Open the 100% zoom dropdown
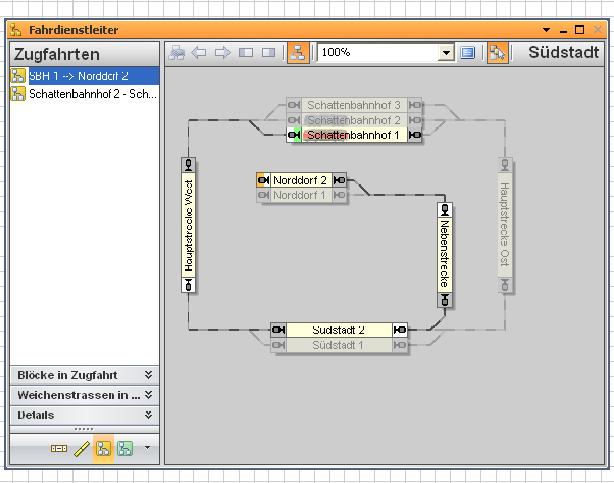 click(x=446, y=53)
